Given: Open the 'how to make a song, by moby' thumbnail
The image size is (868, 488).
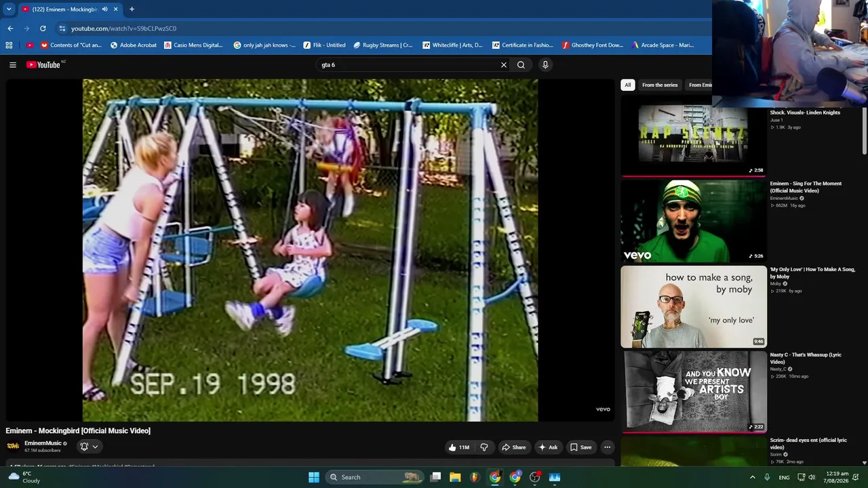Looking at the screenshot, I should pyautogui.click(x=694, y=306).
